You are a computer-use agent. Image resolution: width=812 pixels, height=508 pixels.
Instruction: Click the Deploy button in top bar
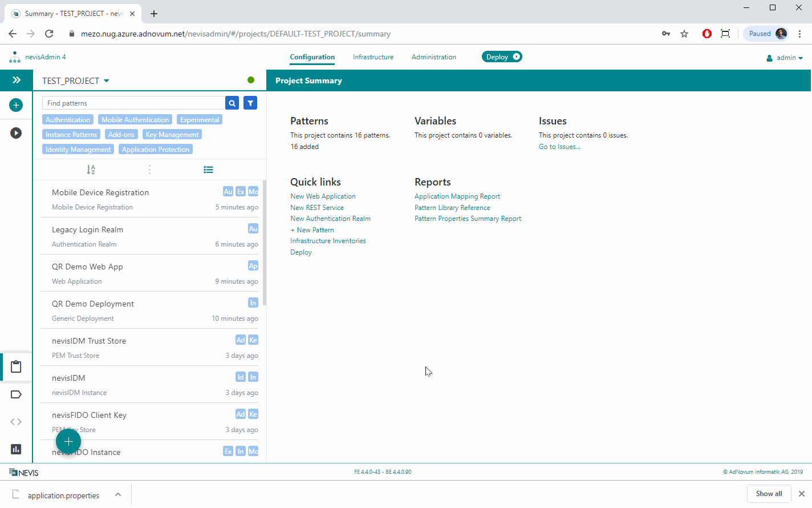pos(502,57)
